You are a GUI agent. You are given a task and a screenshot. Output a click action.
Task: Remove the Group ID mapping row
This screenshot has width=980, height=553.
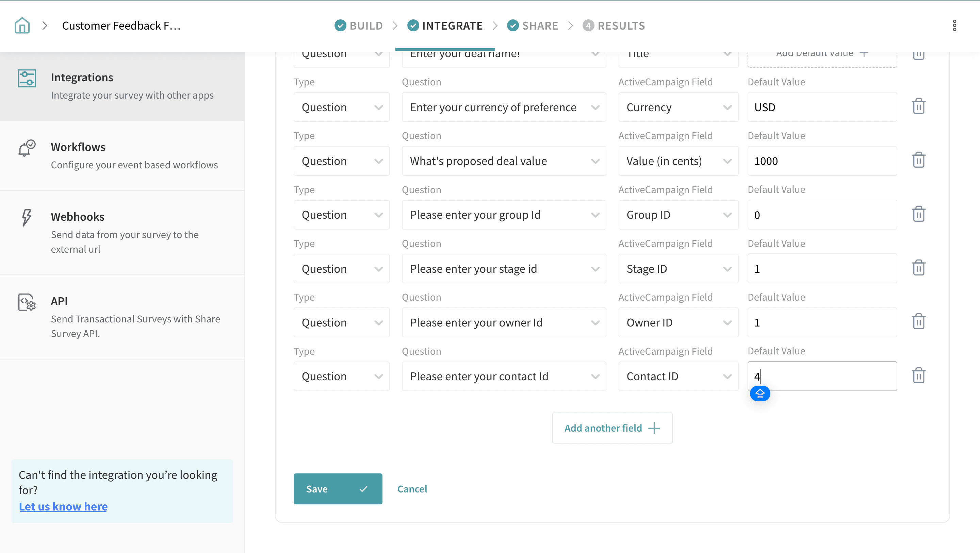(918, 214)
